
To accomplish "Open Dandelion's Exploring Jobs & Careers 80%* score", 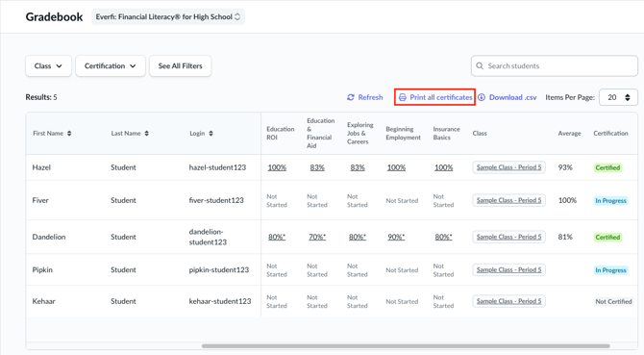I will point(358,237).
